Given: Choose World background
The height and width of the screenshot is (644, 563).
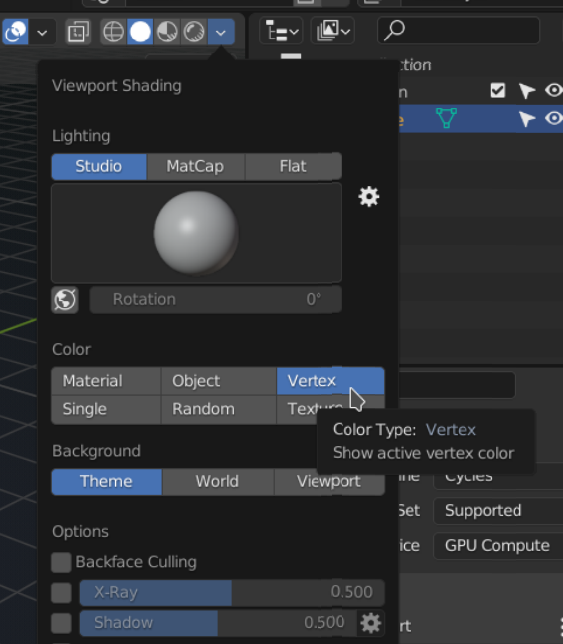Looking at the screenshot, I should tap(218, 481).
